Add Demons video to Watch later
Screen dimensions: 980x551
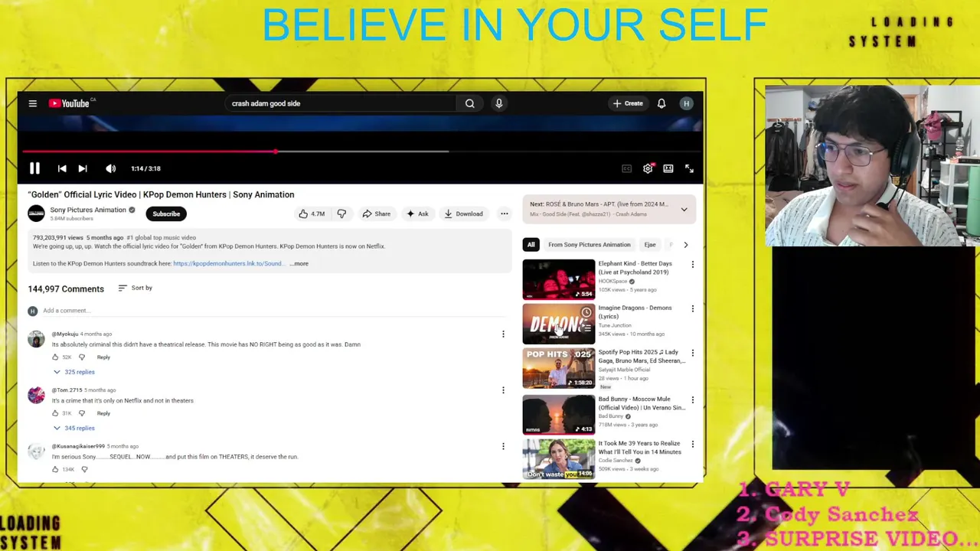[x=586, y=312]
